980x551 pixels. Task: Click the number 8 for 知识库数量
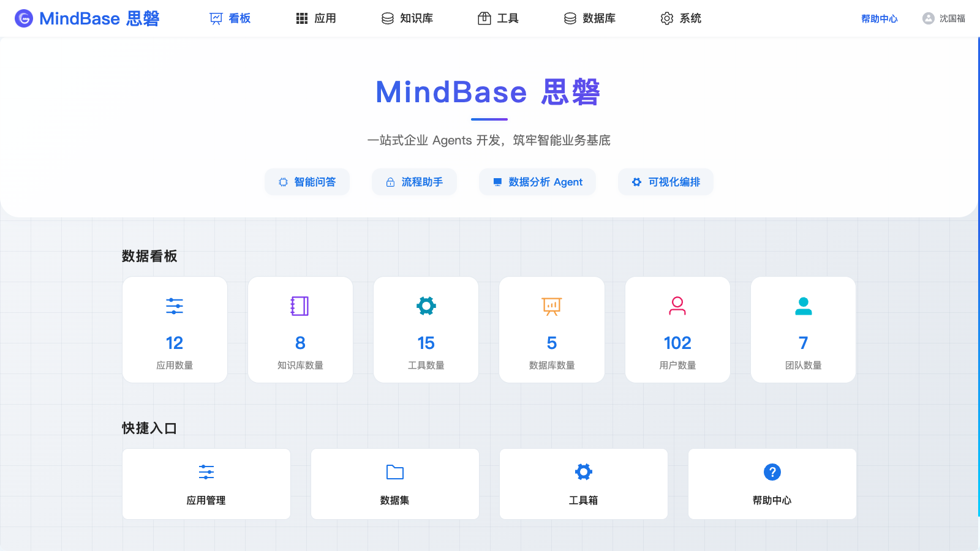click(300, 343)
